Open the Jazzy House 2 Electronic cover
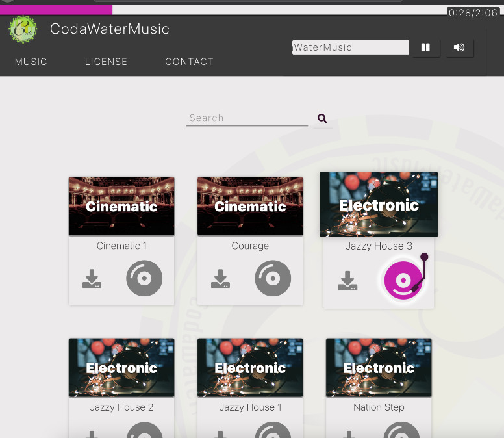 pos(121,368)
